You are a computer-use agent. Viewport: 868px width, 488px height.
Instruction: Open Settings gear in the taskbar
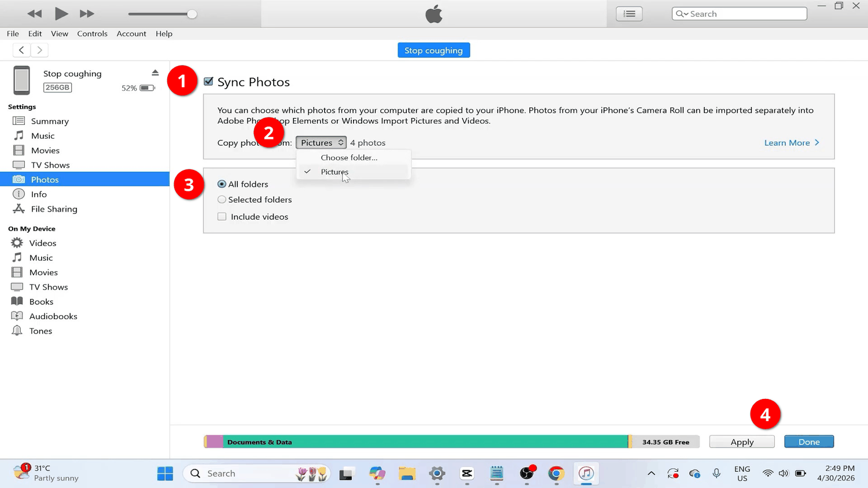tap(437, 474)
